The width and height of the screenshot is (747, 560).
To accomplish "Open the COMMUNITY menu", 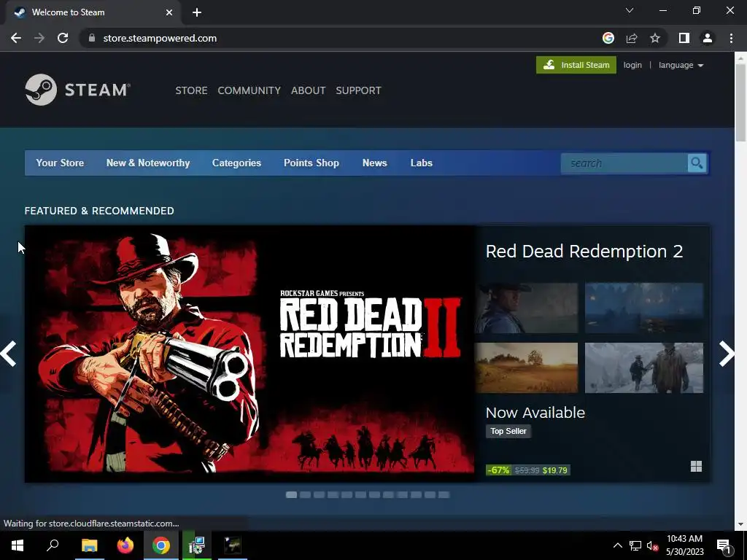I will pyautogui.click(x=249, y=90).
